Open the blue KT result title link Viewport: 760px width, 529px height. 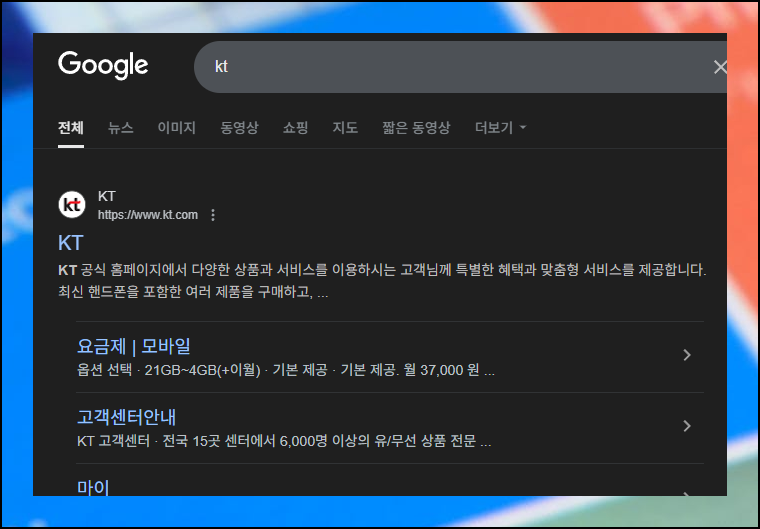coord(71,243)
